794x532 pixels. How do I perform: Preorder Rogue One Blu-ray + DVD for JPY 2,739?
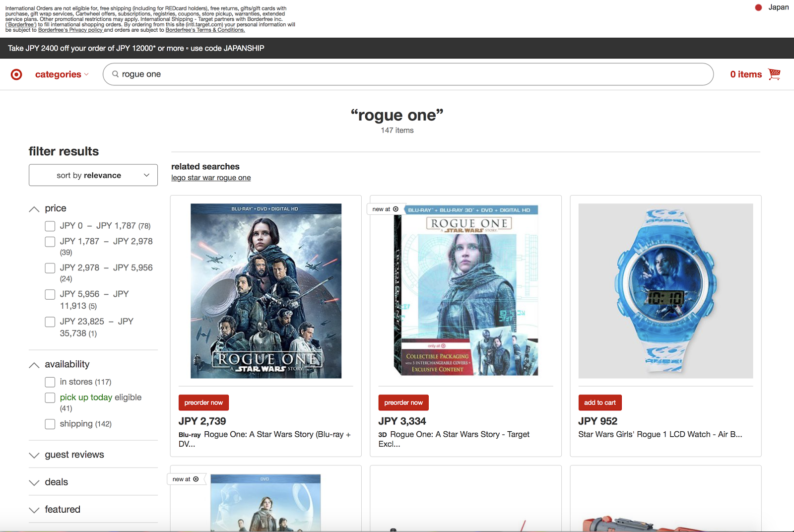pos(203,402)
